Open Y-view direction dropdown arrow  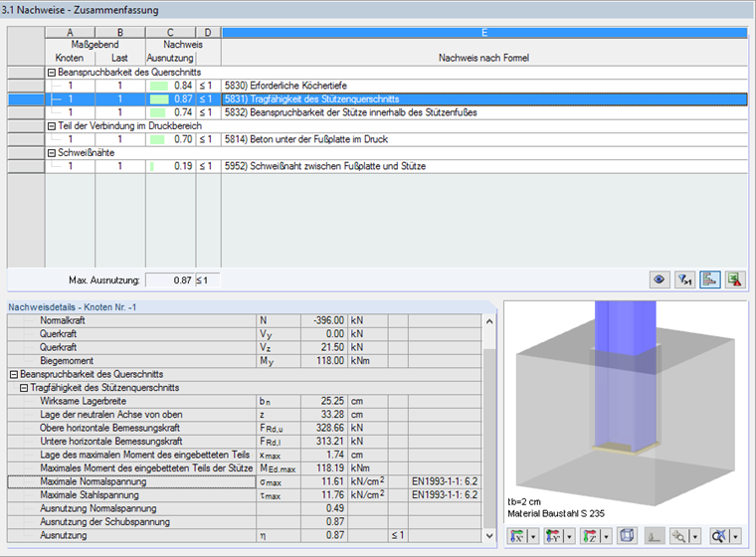[x=569, y=536]
